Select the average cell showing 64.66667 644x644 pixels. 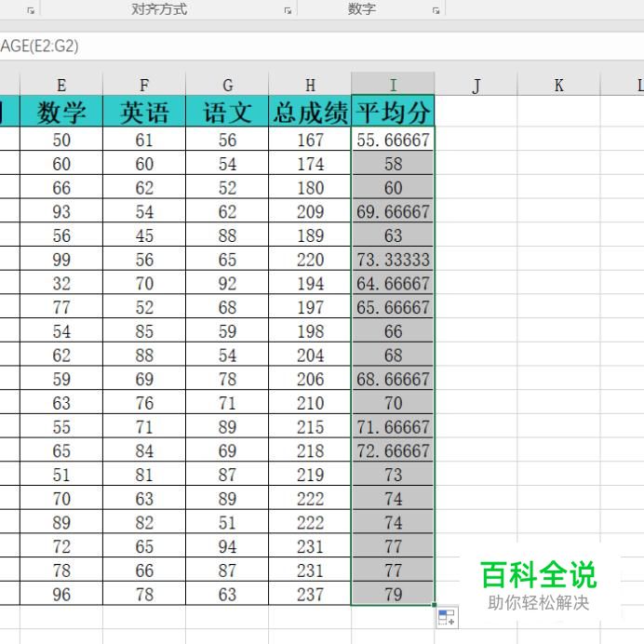tap(393, 283)
